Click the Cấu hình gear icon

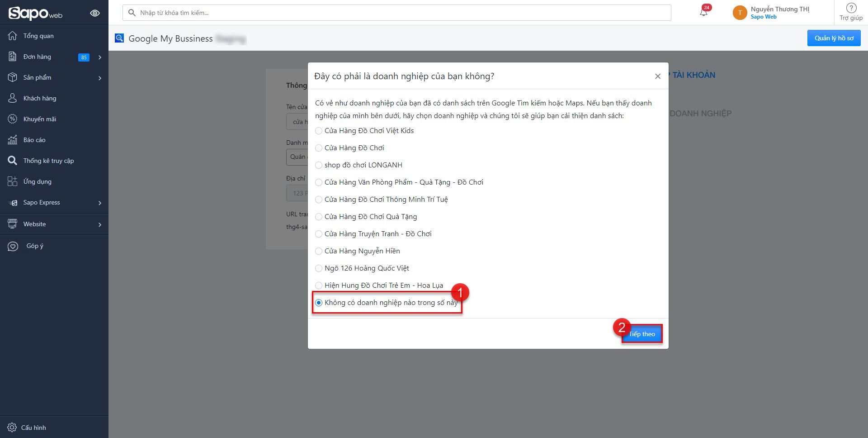[12, 428]
